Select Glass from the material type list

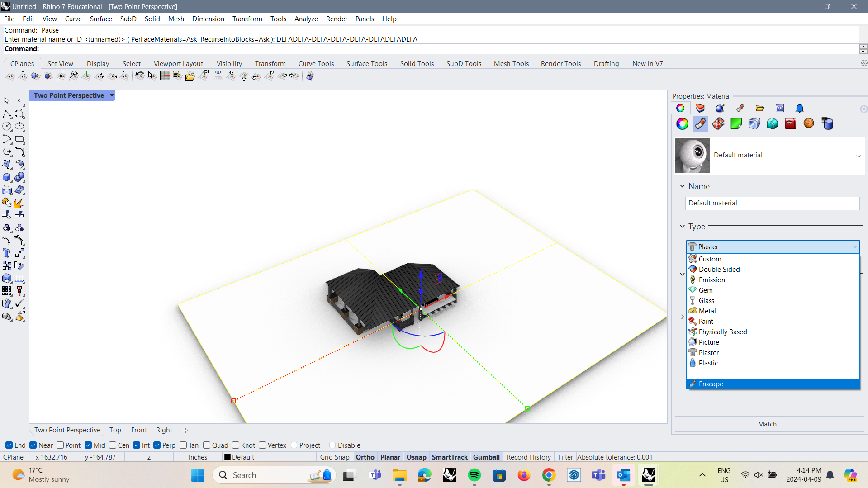pos(707,300)
